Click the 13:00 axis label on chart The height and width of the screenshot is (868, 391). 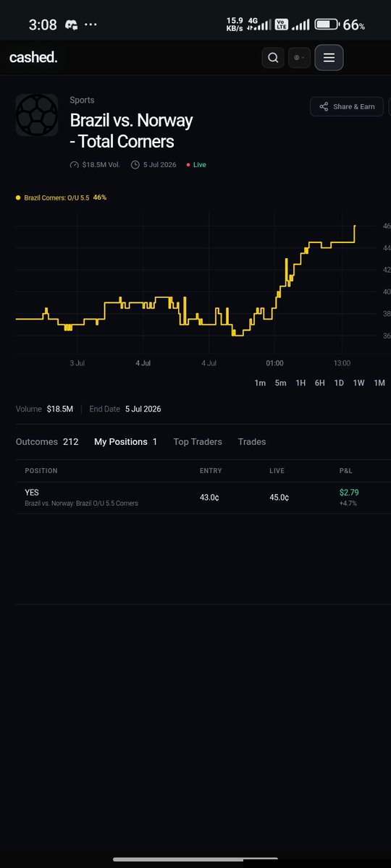point(342,363)
